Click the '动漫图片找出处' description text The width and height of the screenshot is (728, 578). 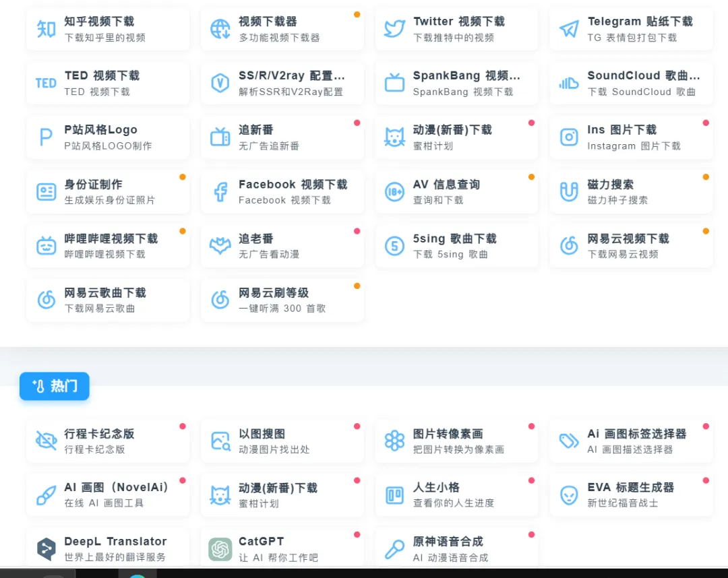click(274, 449)
